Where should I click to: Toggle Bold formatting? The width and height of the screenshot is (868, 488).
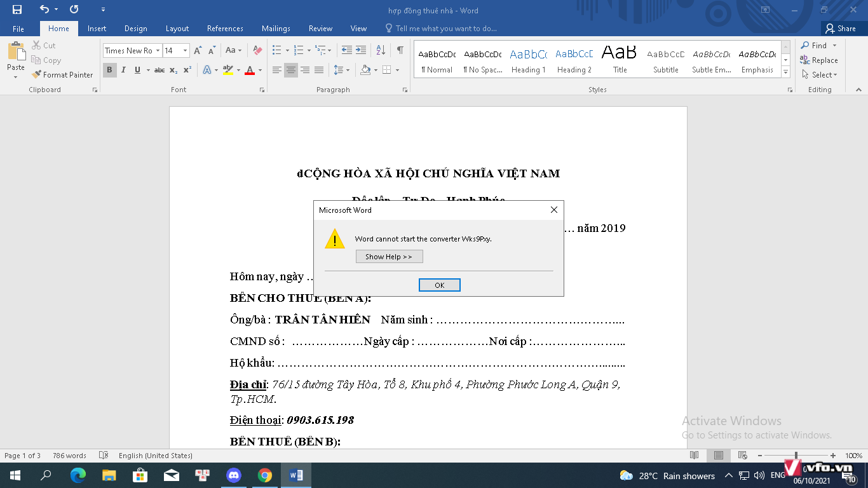pyautogui.click(x=109, y=70)
